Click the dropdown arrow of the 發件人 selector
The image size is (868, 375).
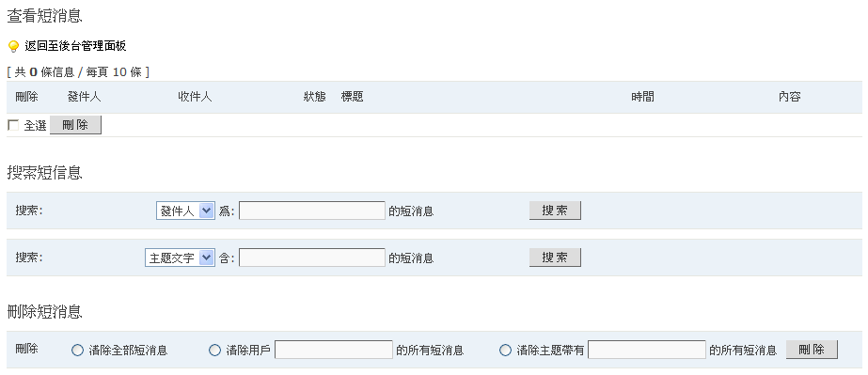207,211
